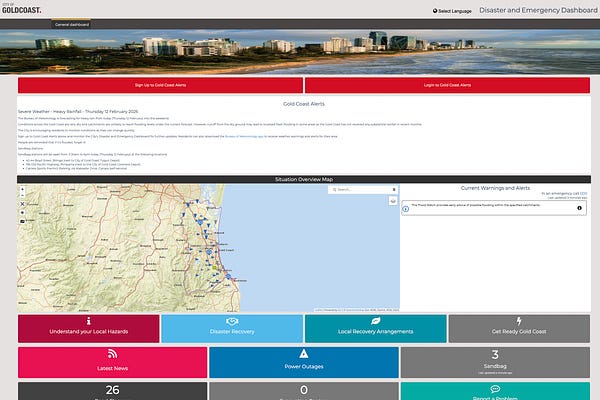
Task: Click the arrow inside the map search box
Action: pos(394,190)
